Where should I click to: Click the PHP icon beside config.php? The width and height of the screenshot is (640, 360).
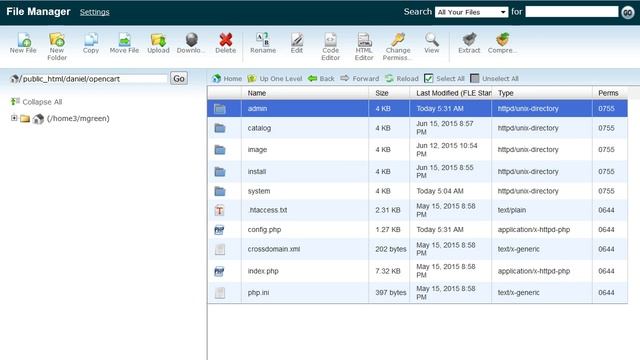coord(220,230)
